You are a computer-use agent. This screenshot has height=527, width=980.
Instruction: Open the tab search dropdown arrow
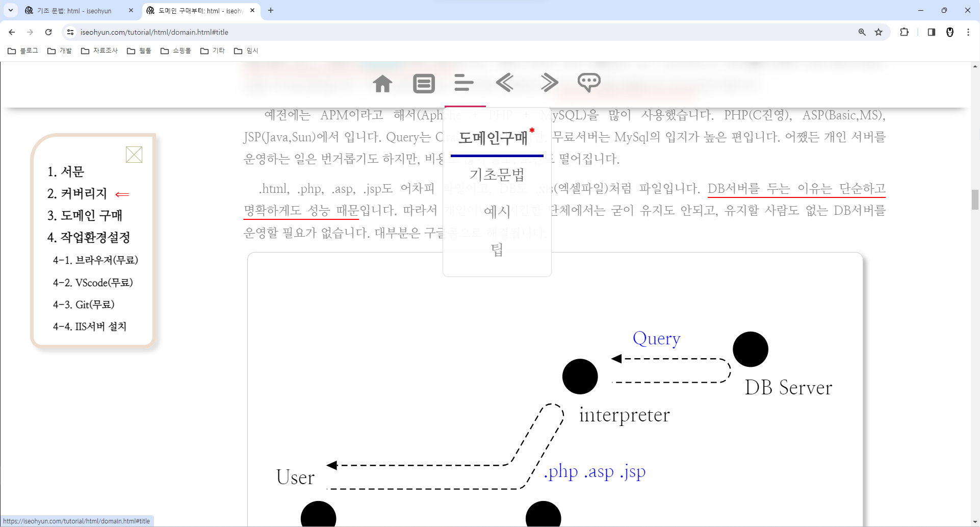[11, 10]
